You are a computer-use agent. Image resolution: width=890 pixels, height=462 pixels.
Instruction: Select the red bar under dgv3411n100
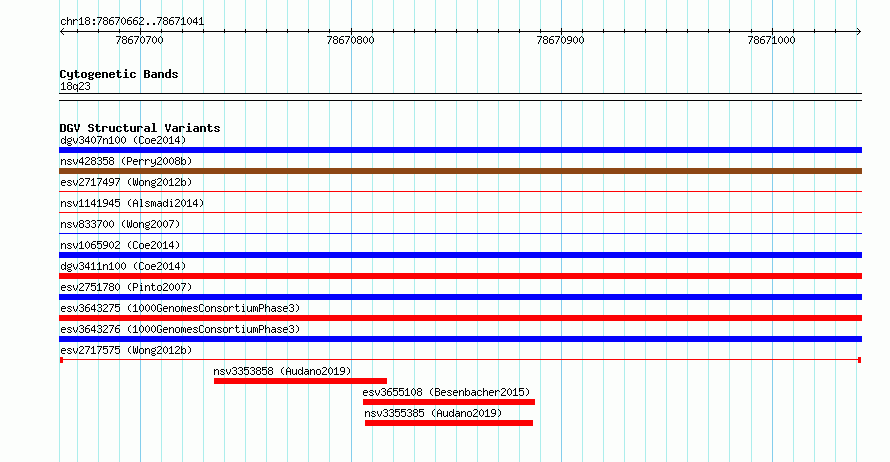(460, 276)
